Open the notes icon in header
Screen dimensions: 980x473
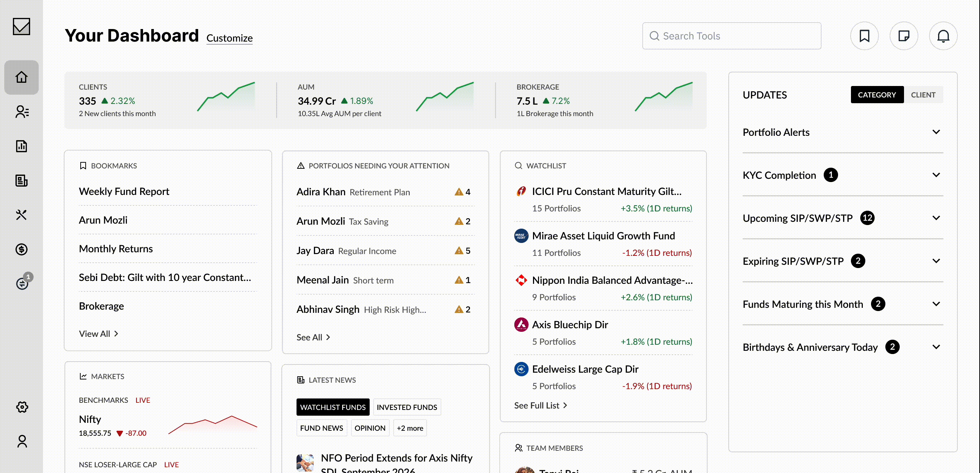tap(904, 36)
